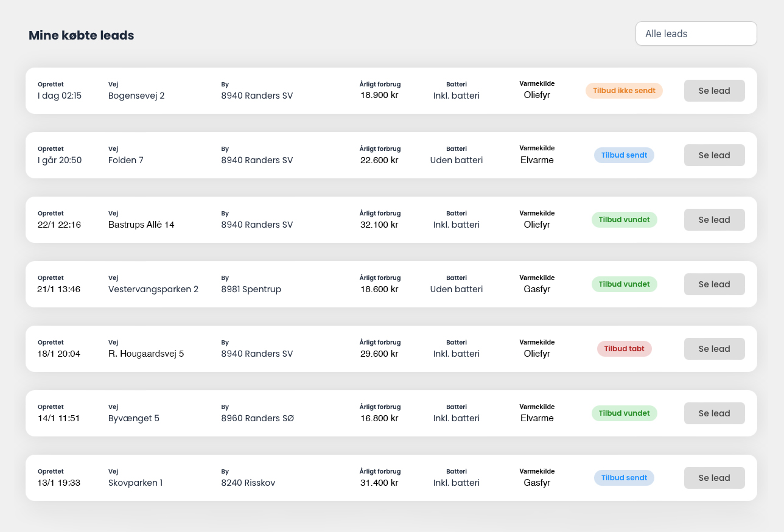
Task: View lead at Bastrups Allé 14
Action: [714, 220]
